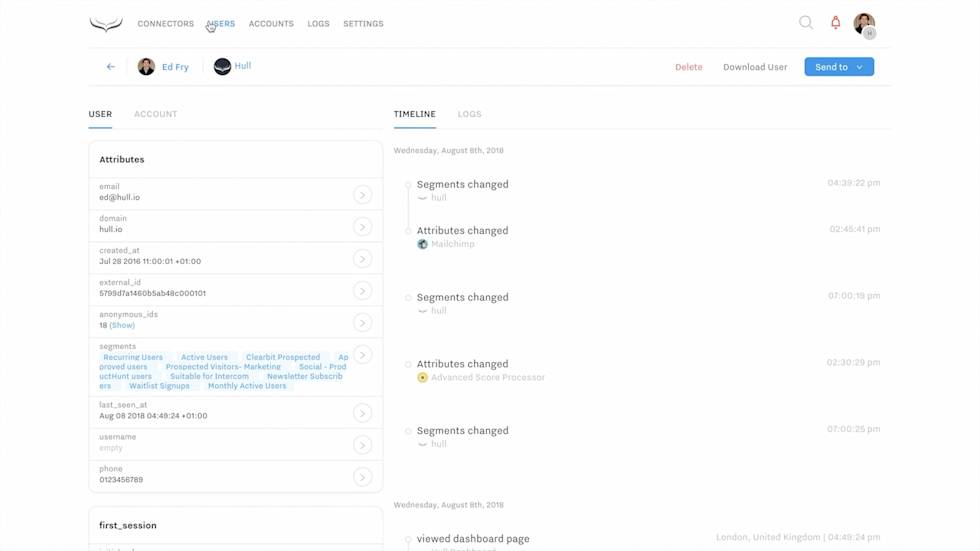Click the red Delete link
Viewport: 980px width, 551px height.
tap(688, 67)
